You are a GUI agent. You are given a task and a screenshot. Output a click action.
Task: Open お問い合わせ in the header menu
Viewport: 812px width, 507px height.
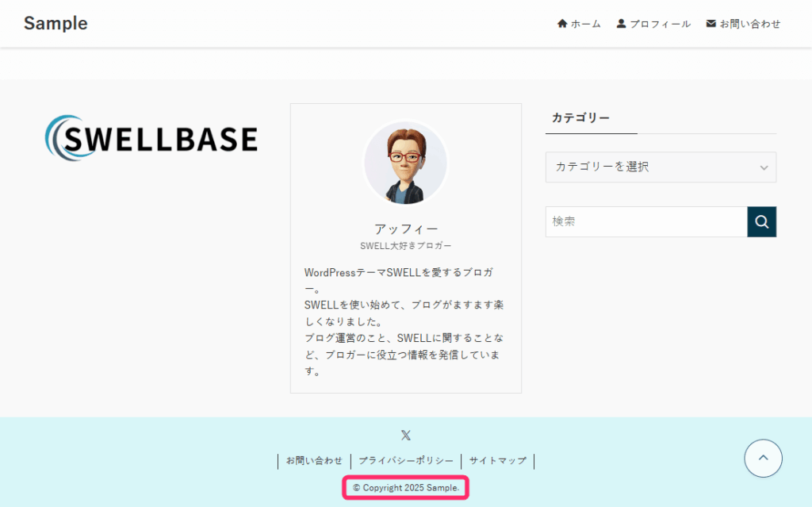click(750, 24)
